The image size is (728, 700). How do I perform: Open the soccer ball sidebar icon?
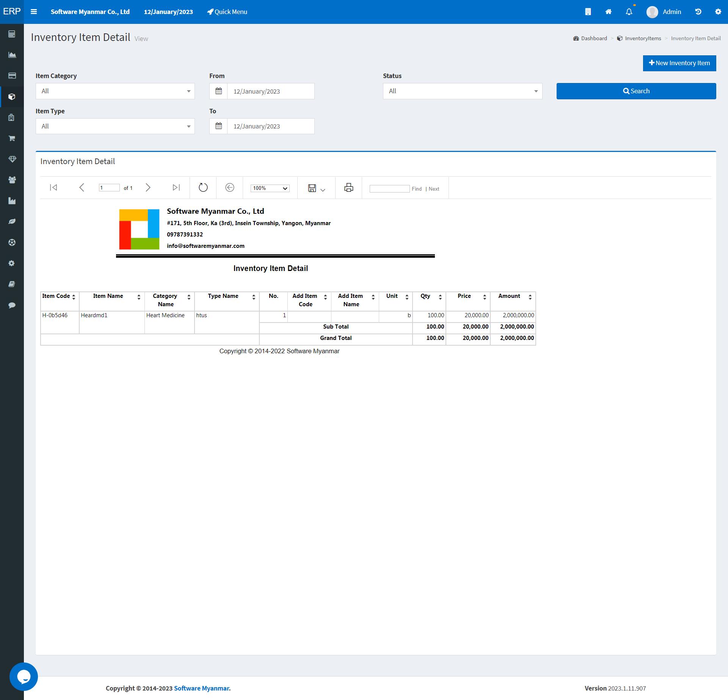[x=12, y=243]
